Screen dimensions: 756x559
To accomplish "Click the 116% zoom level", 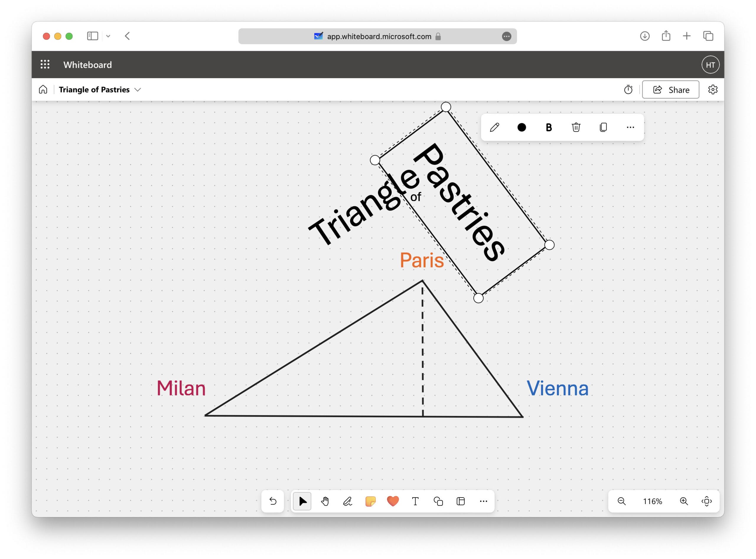I will [x=652, y=501].
